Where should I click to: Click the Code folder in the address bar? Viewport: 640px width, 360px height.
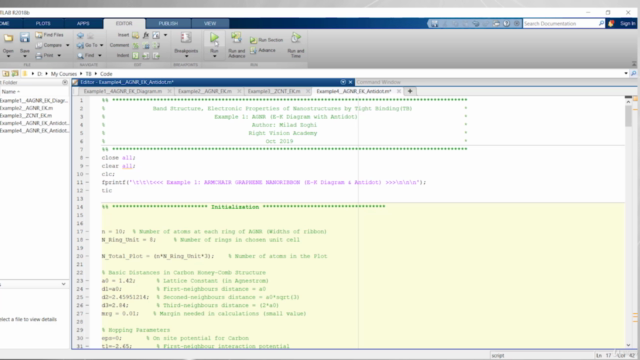click(106, 74)
